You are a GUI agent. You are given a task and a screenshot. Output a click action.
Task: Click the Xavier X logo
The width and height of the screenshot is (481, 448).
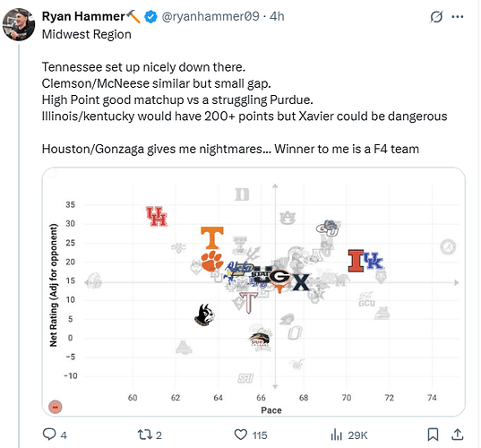pyautogui.click(x=301, y=282)
